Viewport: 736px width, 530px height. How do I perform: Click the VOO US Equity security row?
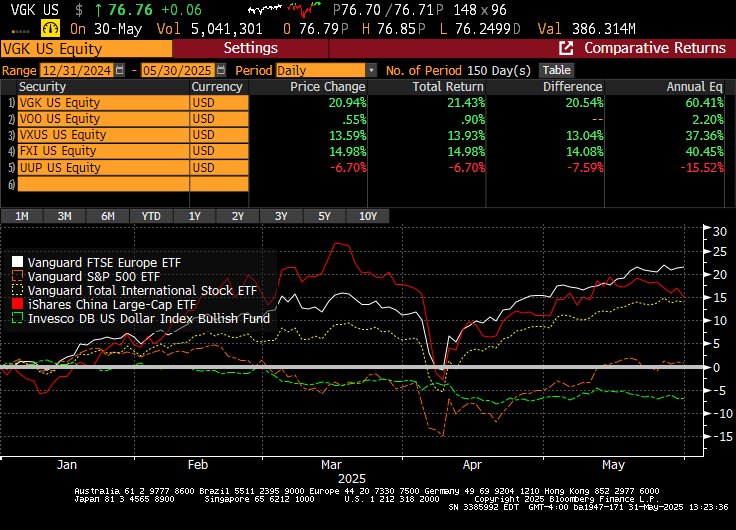point(103,119)
